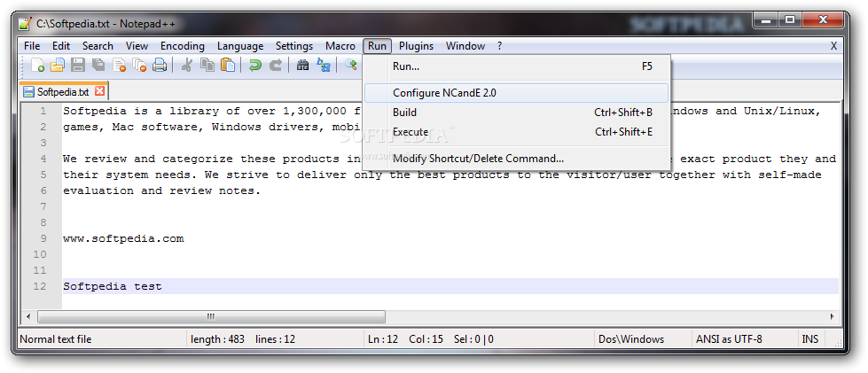Open the Plugins menu

(x=417, y=46)
